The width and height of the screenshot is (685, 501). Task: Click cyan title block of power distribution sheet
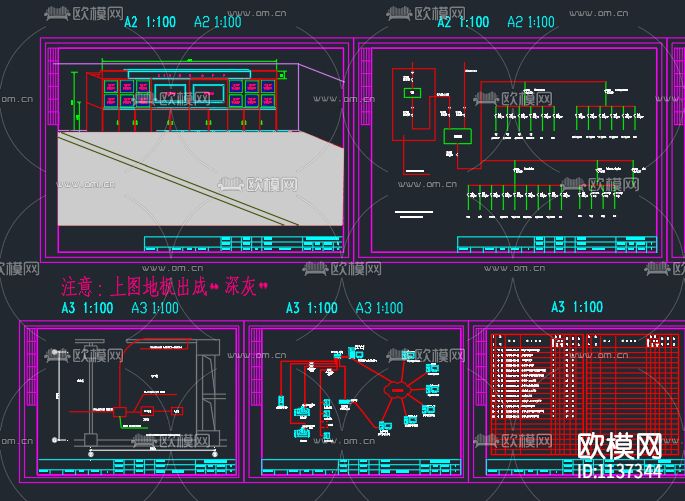click(x=557, y=244)
